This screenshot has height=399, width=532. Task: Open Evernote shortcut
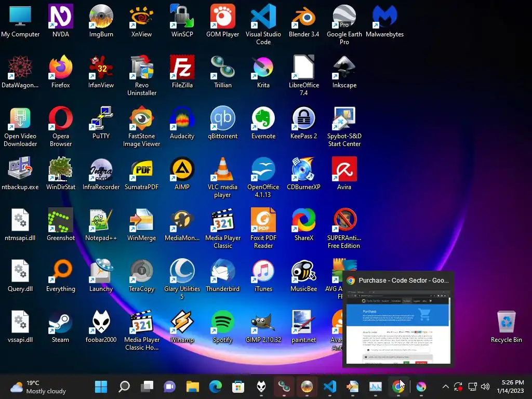(263, 123)
